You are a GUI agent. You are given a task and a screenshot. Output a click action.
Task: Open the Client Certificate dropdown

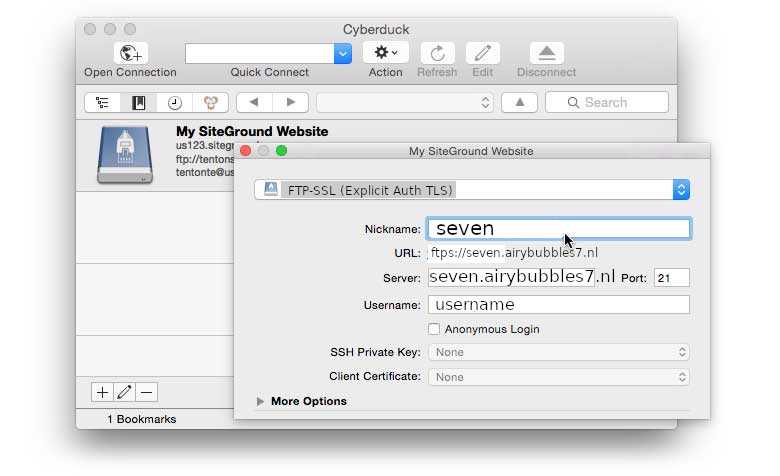click(559, 377)
